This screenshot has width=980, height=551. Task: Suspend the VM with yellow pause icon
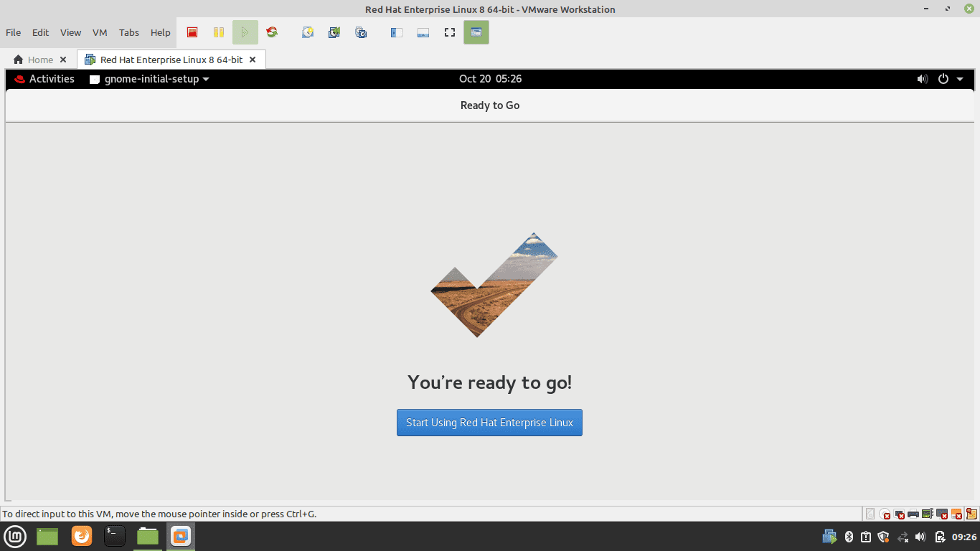219,32
